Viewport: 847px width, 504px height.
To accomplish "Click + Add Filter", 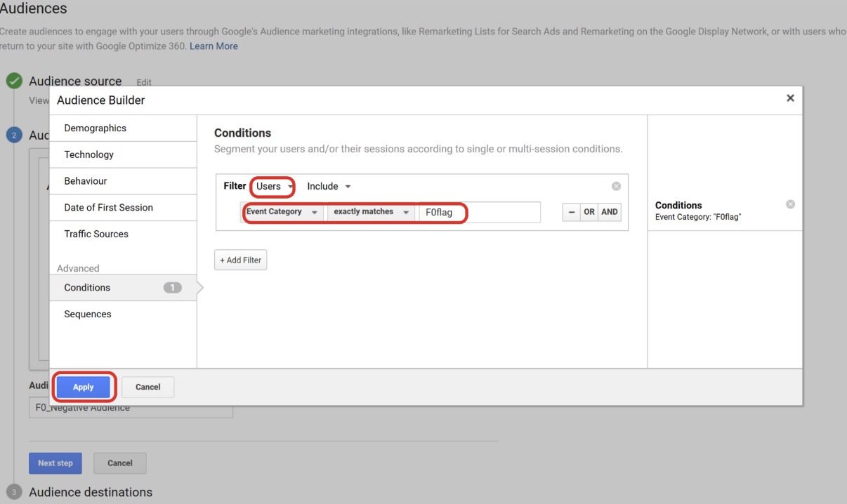I will coord(240,260).
